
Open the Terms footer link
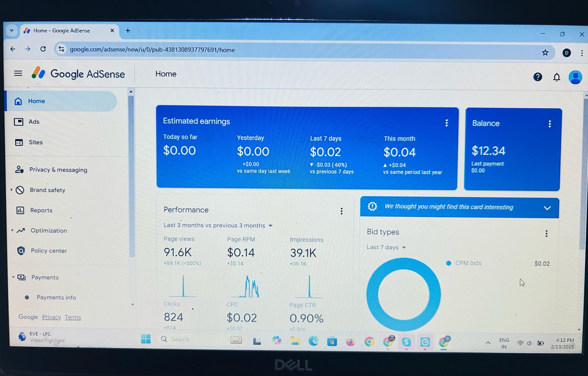[x=73, y=317]
